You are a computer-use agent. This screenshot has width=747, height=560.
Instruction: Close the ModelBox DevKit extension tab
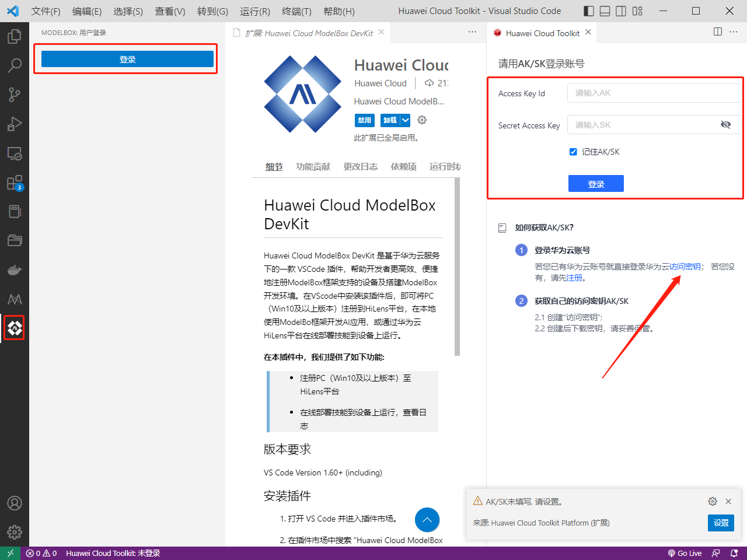(x=382, y=32)
